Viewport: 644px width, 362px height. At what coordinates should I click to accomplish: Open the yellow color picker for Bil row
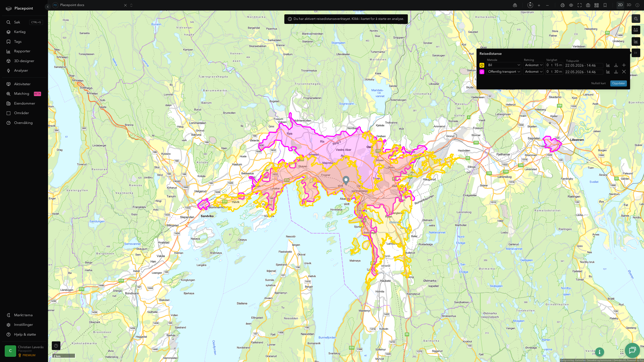tap(482, 65)
